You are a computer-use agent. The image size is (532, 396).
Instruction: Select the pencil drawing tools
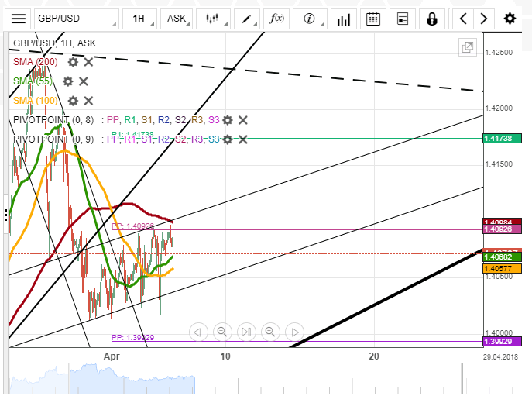coord(247,19)
